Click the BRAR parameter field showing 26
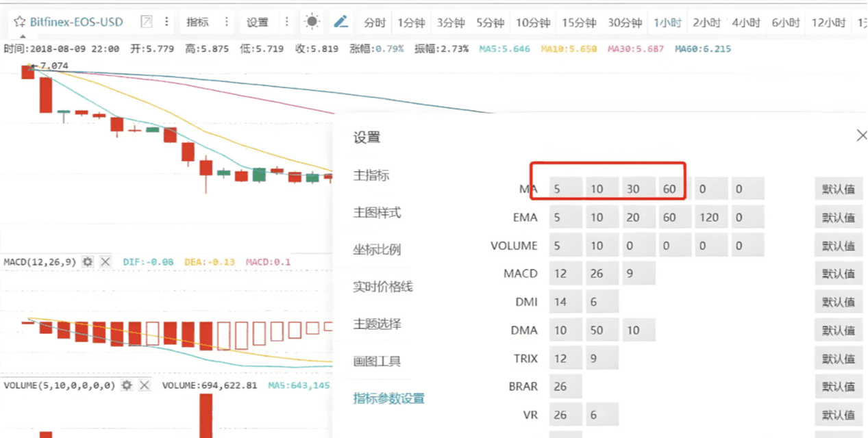This screenshot has height=438, width=868. point(566,386)
